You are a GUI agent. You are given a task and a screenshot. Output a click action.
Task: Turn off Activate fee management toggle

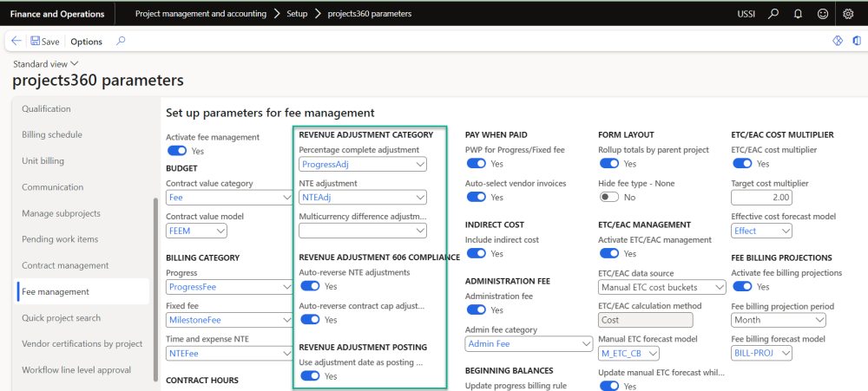pos(177,151)
